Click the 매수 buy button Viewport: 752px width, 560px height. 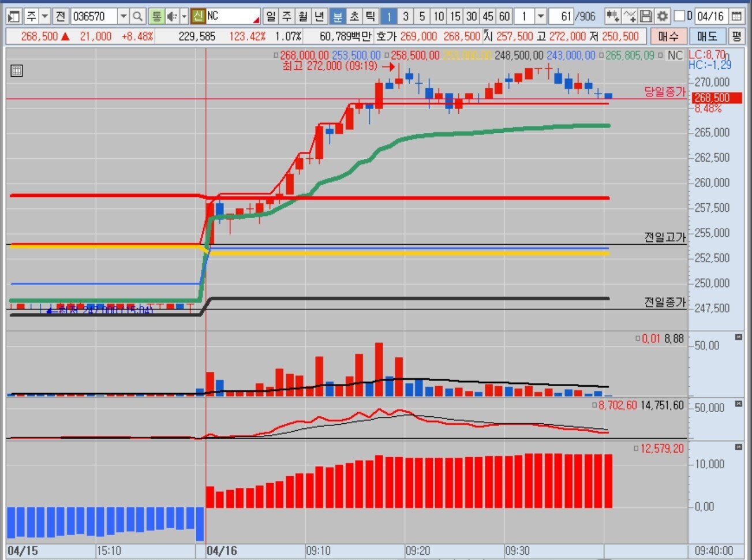(x=668, y=36)
